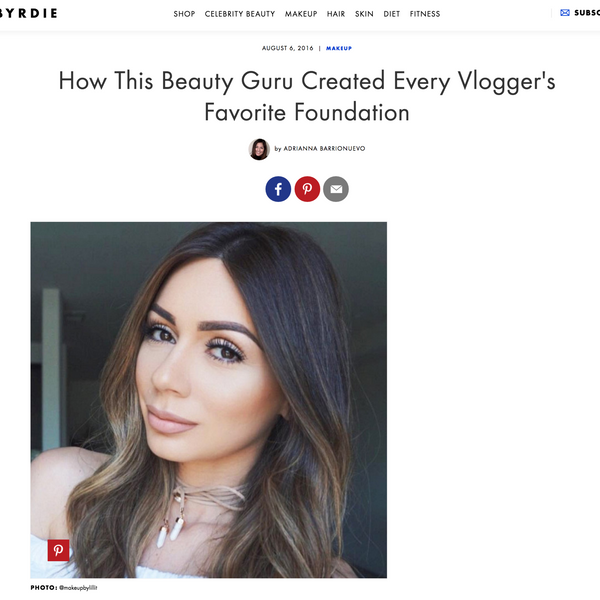
Task: Share article on Facebook icon
Action: 278,189
